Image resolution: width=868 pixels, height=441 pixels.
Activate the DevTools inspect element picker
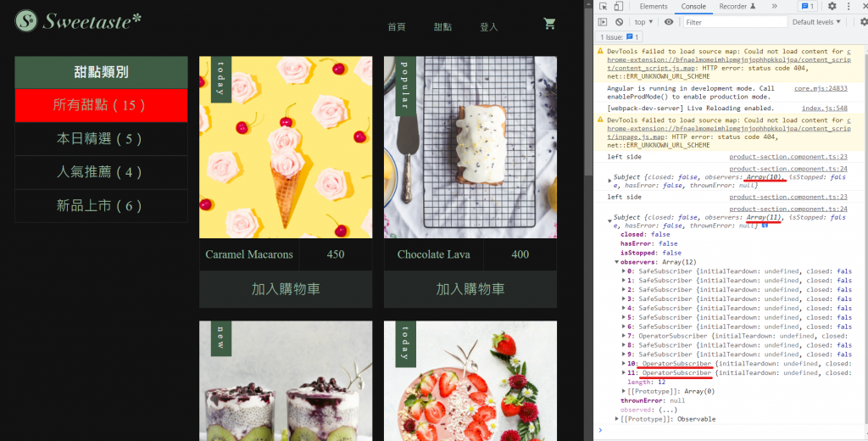click(x=603, y=7)
